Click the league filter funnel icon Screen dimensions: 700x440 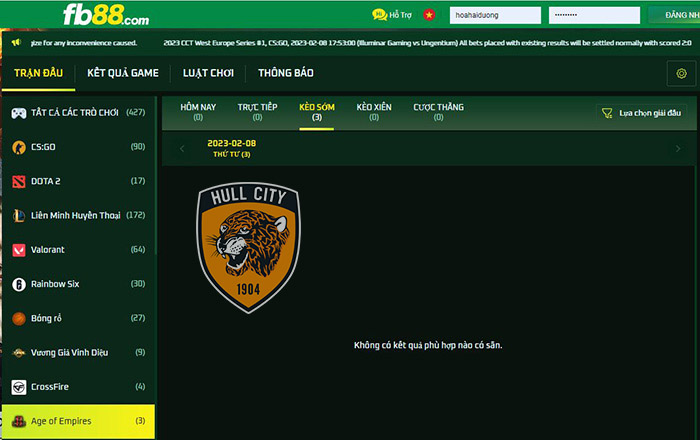click(x=607, y=113)
